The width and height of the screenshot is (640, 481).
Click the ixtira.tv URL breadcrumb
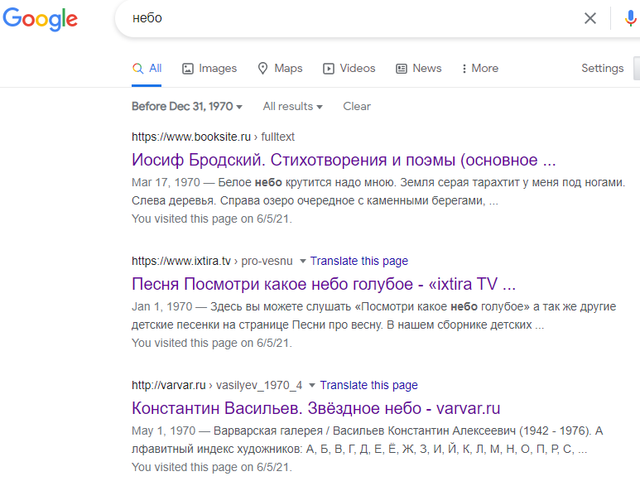point(212,261)
